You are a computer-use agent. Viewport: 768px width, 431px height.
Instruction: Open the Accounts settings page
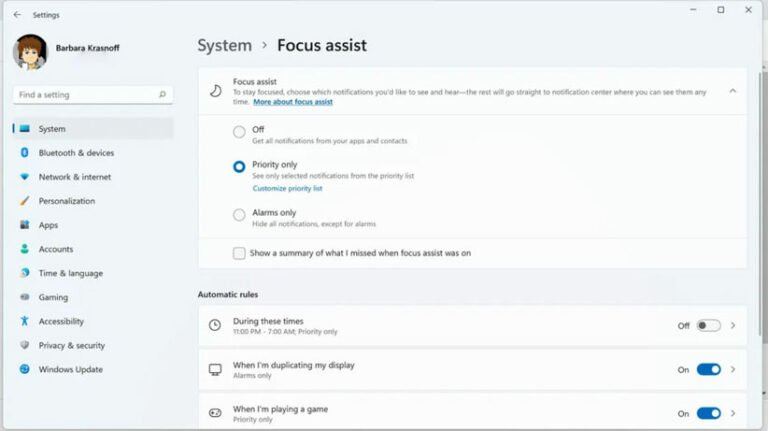[x=56, y=249]
